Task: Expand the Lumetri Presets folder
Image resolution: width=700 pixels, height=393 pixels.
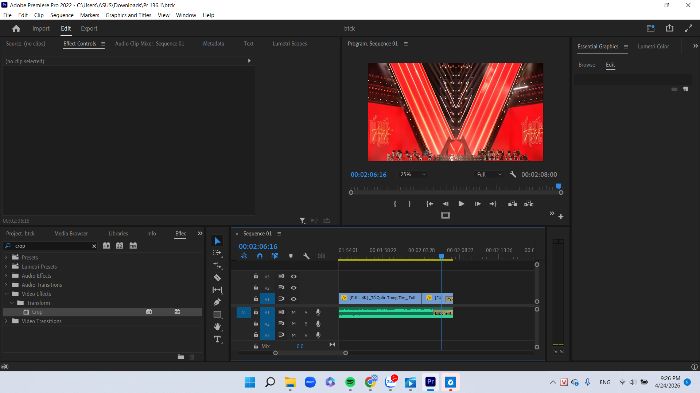Action: click(x=6, y=267)
